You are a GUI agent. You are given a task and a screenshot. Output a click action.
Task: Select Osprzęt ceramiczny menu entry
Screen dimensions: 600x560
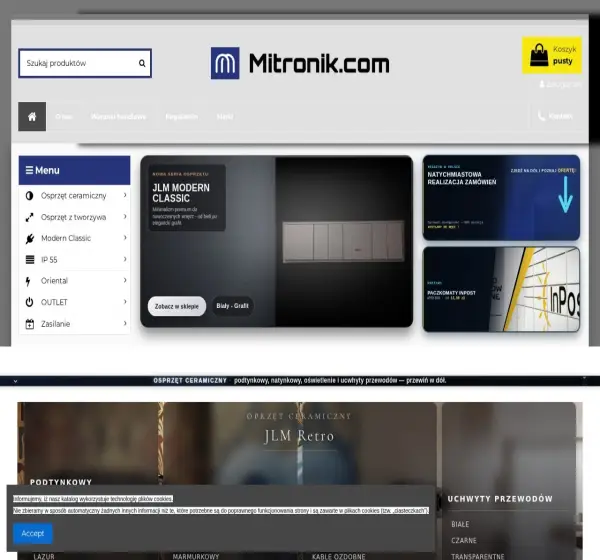click(x=75, y=196)
